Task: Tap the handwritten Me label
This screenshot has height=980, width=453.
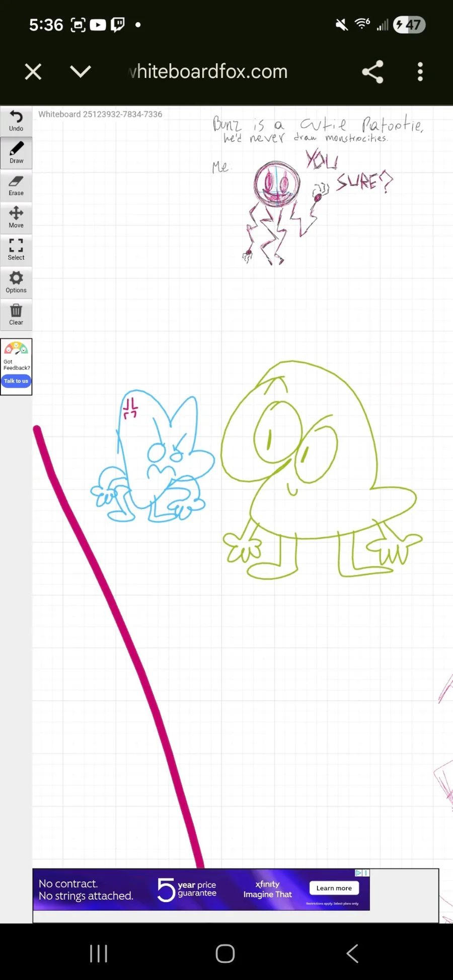Action: [x=220, y=167]
